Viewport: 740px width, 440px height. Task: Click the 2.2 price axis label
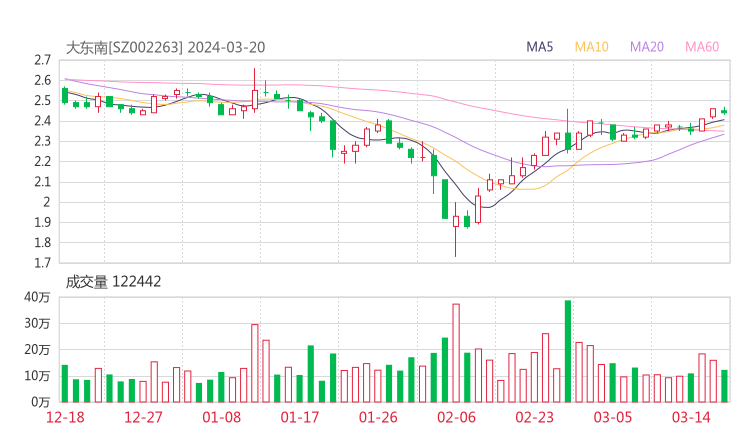[x=42, y=161]
